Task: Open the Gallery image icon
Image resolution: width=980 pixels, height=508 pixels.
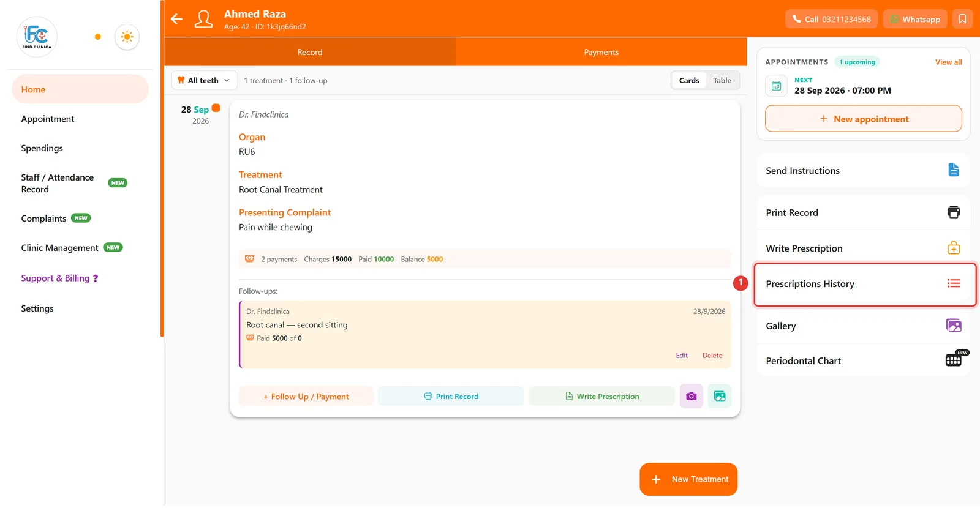Action: 954,326
